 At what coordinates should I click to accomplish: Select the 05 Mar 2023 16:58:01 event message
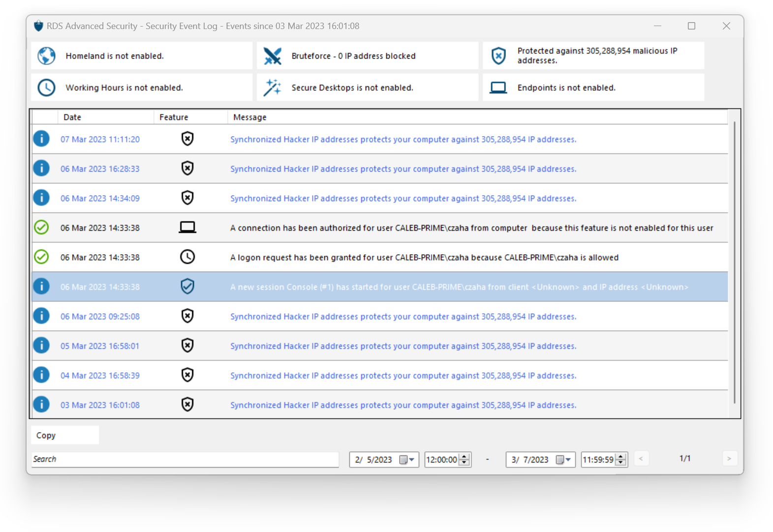[403, 346]
